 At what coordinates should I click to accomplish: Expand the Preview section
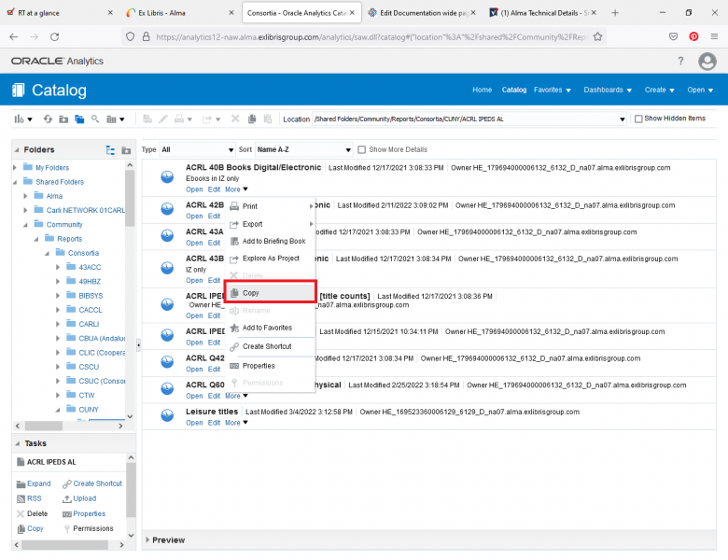tap(147, 539)
